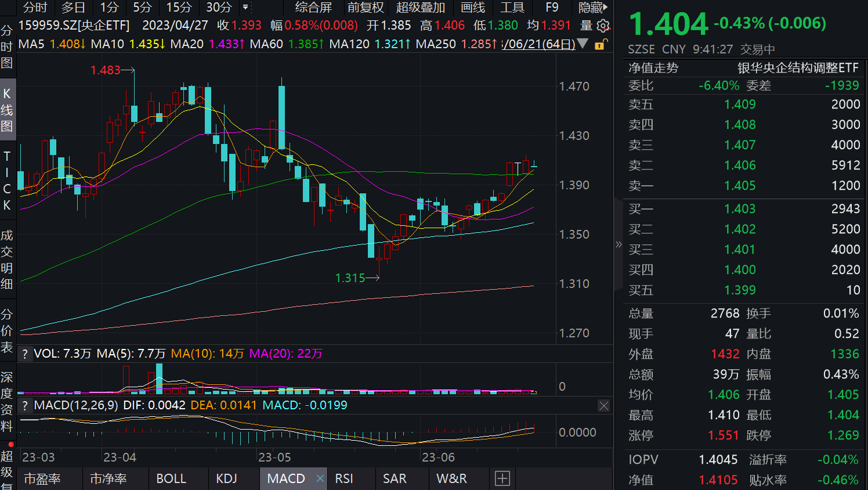The image size is (868, 490).
Task: Switch indicator to 市盈率
Action: 42,478
